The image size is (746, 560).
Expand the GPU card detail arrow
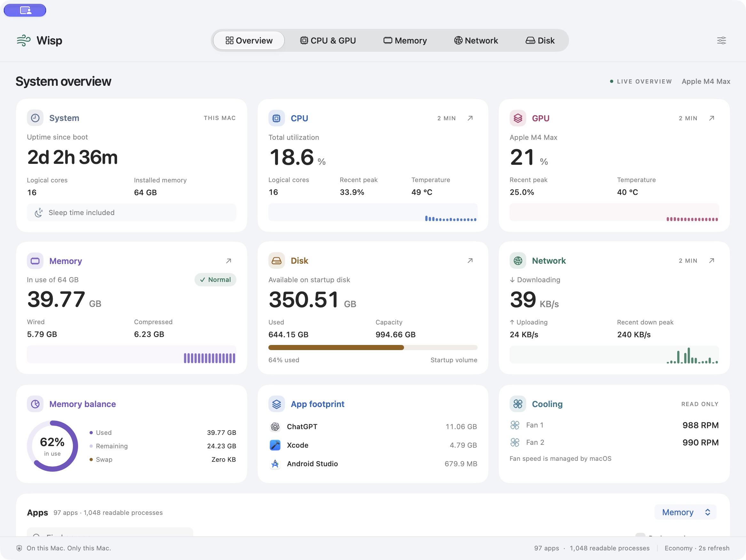(711, 118)
